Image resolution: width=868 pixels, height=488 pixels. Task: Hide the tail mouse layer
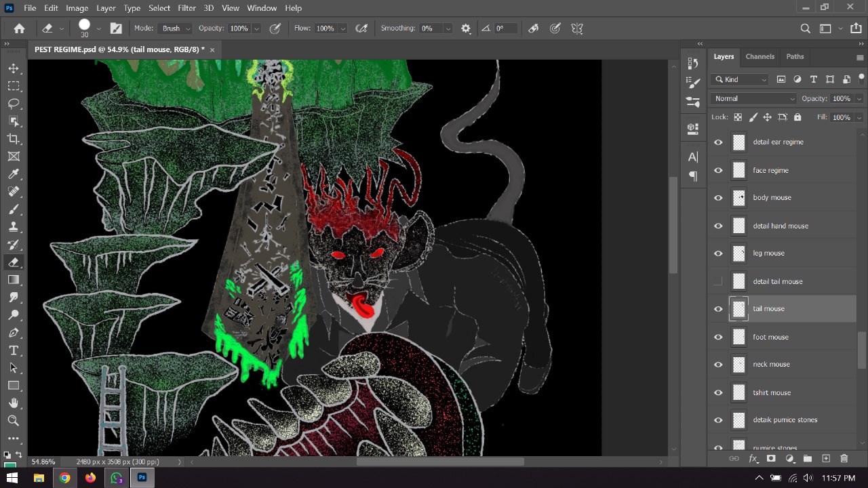[x=718, y=309]
